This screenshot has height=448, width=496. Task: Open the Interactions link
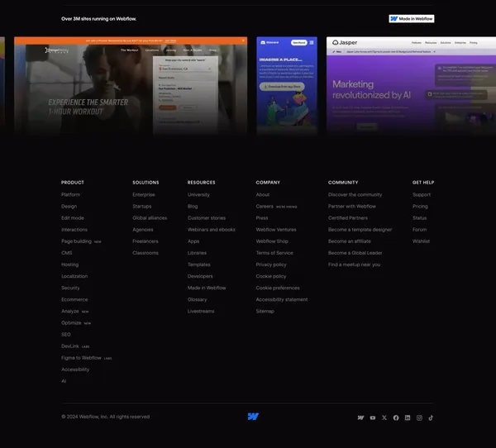pyautogui.click(x=74, y=230)
